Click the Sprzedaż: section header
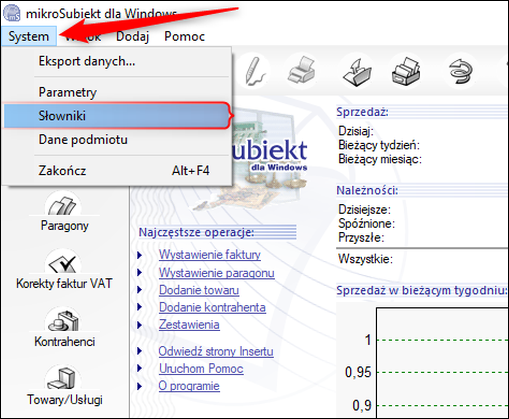Screen dimensions: 509x419 coord(362,112)
